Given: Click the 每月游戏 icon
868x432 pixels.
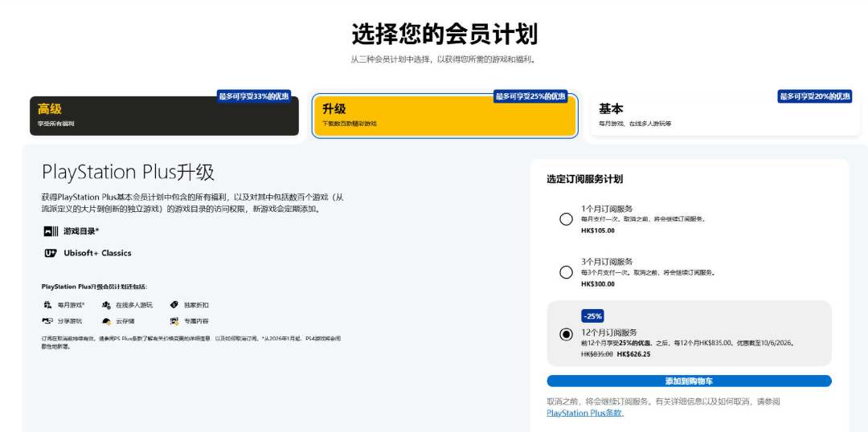Looking at the screenshot, I should [x=47, y=305].
